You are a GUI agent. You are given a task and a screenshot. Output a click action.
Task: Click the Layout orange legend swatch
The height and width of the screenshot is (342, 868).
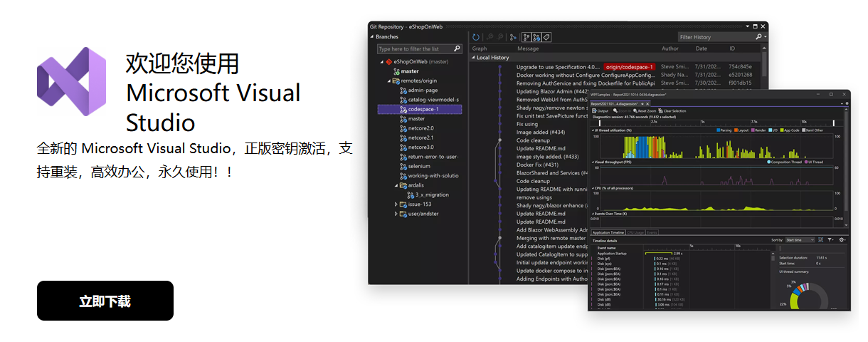pos(736,130)
